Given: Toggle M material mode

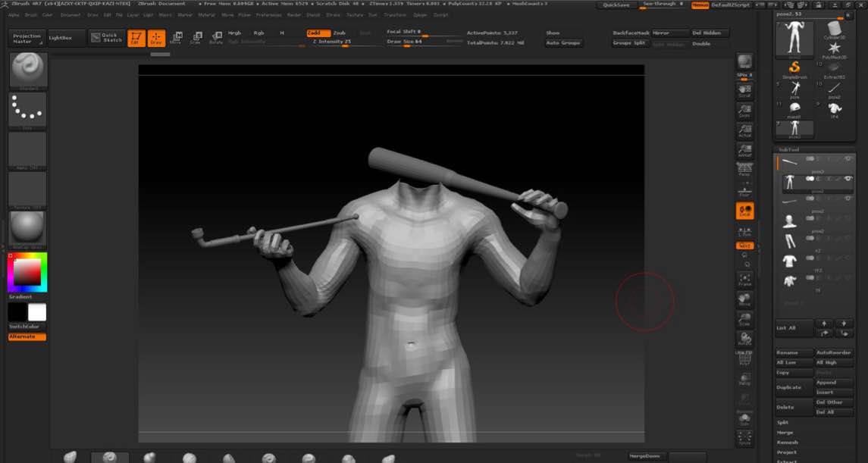Looking at the screenshot, I should [x=282, y=33].
